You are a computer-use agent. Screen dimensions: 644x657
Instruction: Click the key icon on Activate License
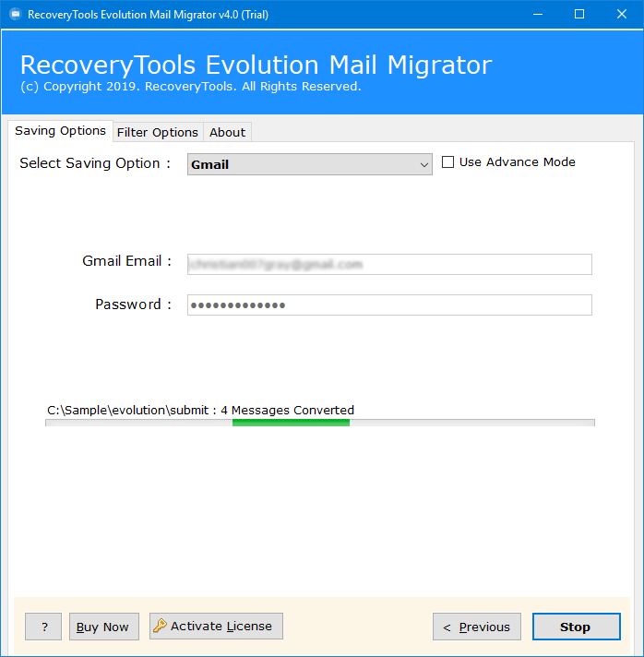click(160, 625)
